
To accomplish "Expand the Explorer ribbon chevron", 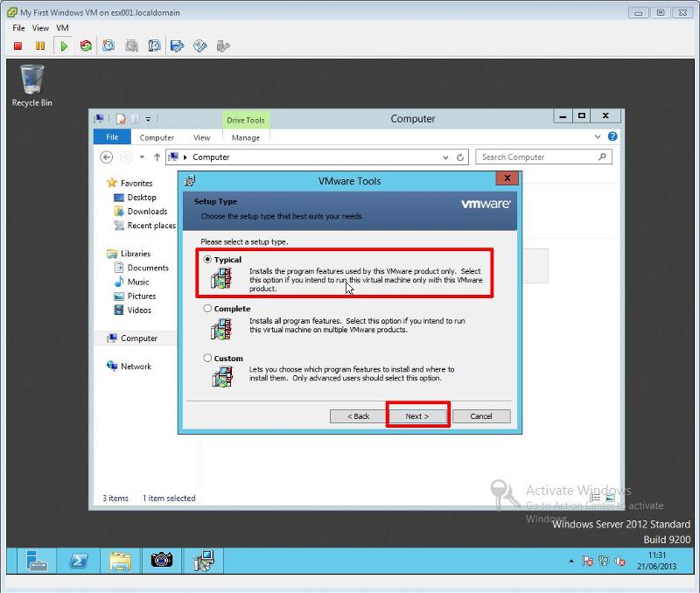I will click(x=598, y=136).
